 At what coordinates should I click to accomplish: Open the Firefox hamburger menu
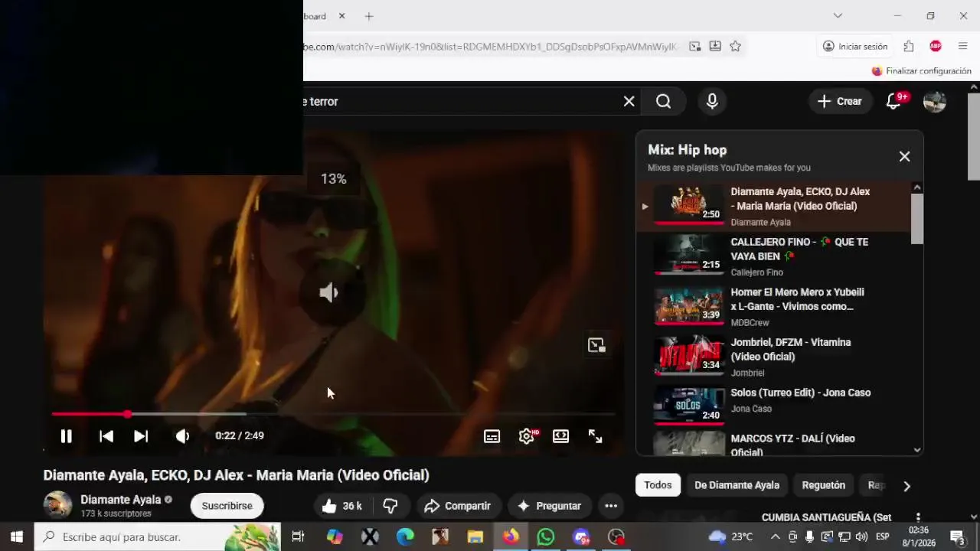coord(963,47)
